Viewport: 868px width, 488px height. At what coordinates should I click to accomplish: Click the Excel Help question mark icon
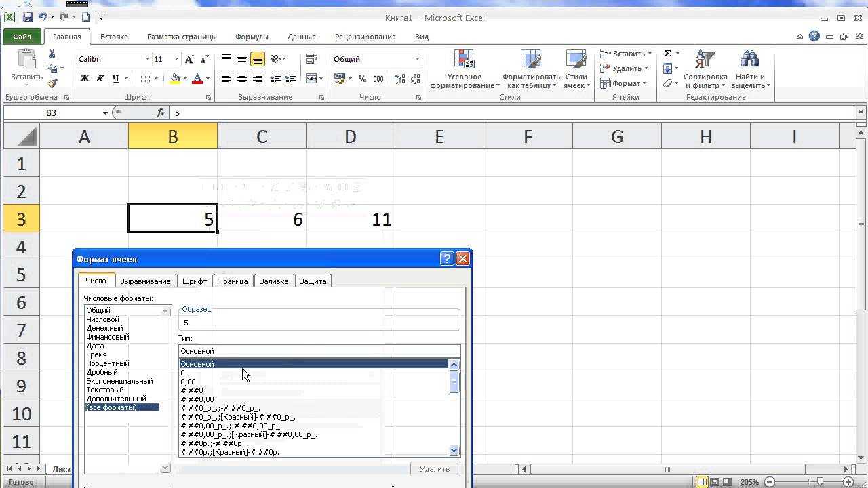[x=814, y=37]
